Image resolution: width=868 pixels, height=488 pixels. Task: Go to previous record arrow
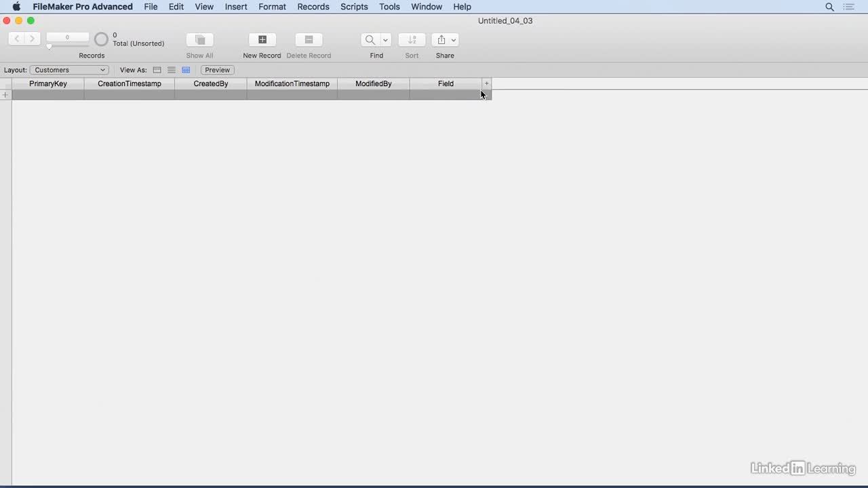[x=17, y=39]
